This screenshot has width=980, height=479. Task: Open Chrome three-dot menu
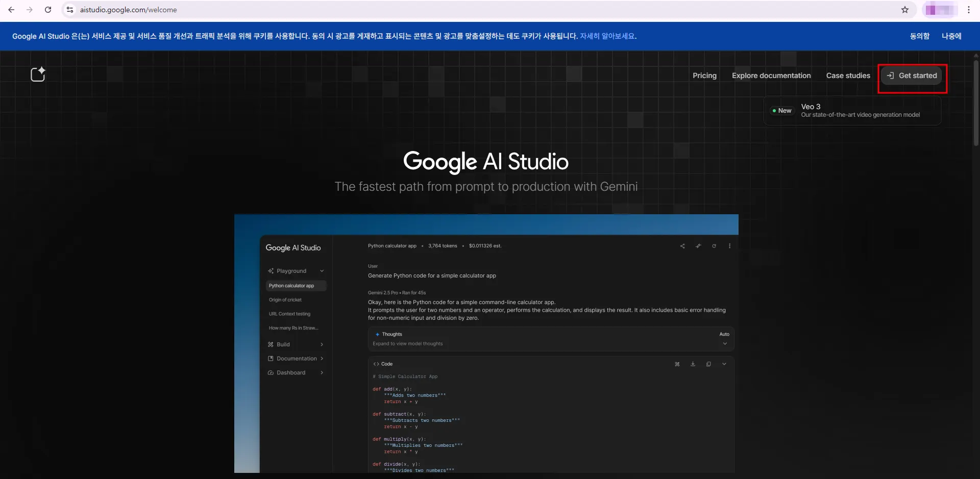(968, 10)
